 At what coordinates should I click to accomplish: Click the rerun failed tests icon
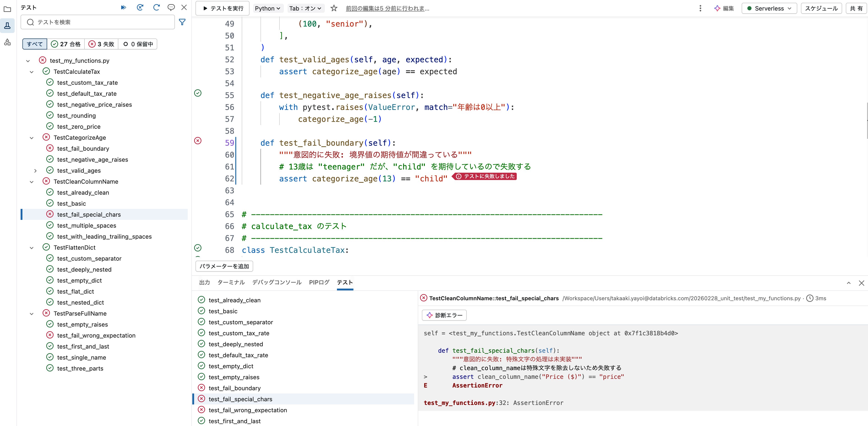pos(140,7)
